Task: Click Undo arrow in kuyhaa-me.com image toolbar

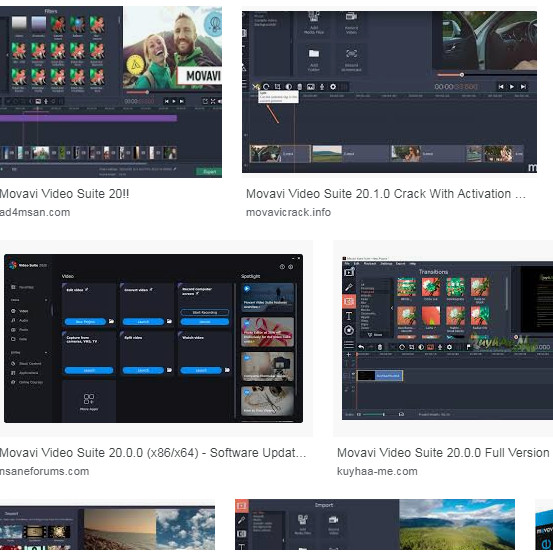Action: [x=361, y=347]
